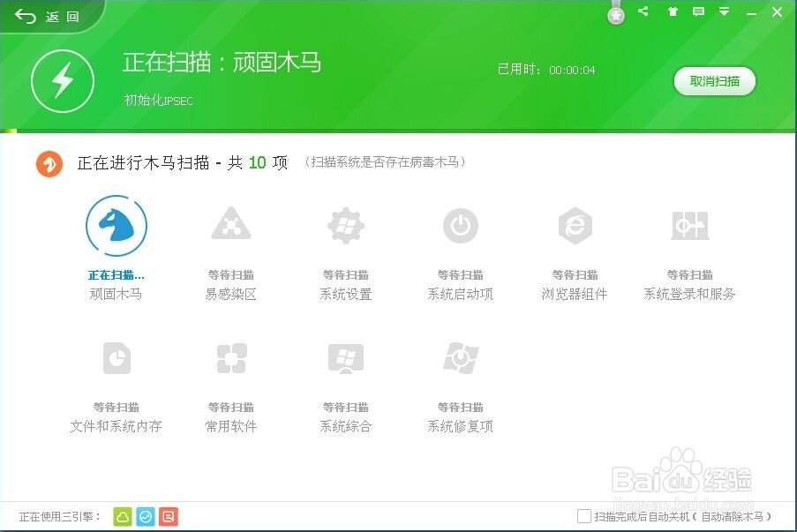
Task: Click the lightning bolt scan icon
Action: click(63, 81)
